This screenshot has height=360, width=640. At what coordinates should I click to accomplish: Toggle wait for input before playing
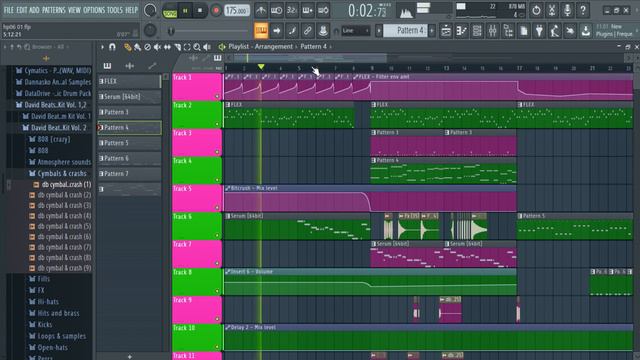276,10
